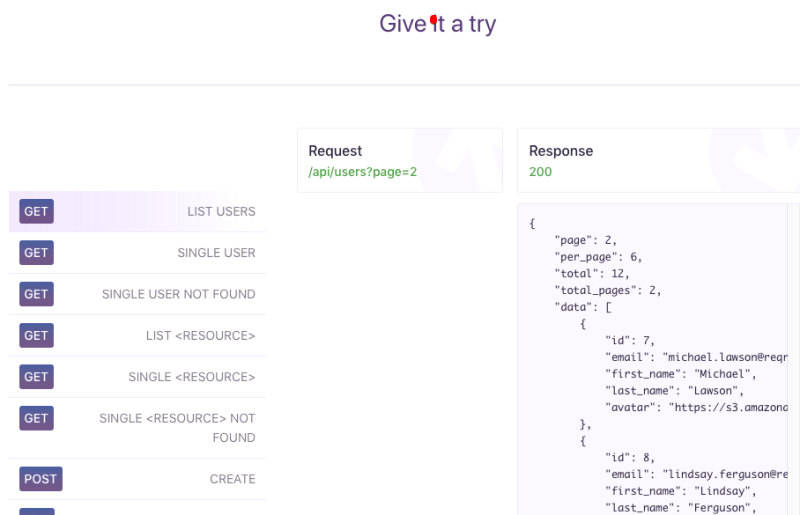800x515 pixels.
Task: Click the "Give it a try" heading
Action: point(438,23)
